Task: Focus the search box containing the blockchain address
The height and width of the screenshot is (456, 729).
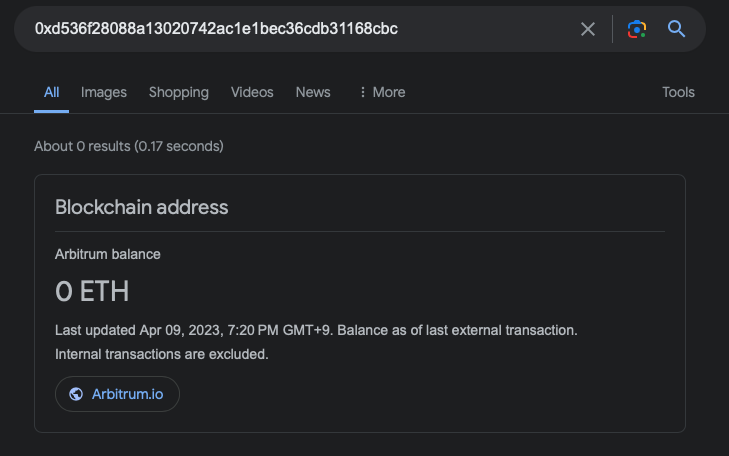Action: (x=300, y=29)
